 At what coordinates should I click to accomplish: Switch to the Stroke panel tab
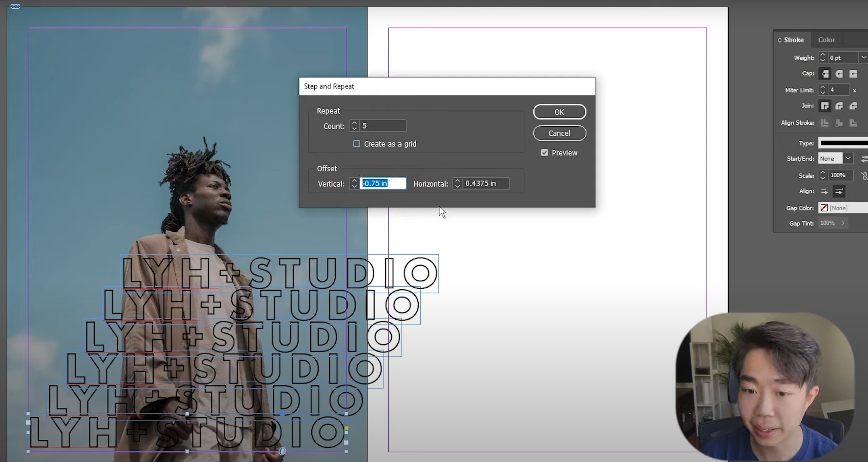[x=793, y=40]
